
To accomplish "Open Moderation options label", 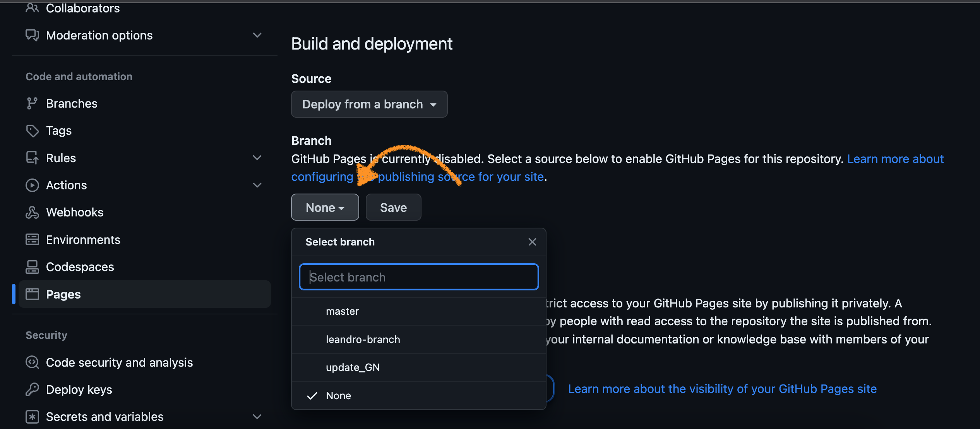I will 99,35.
